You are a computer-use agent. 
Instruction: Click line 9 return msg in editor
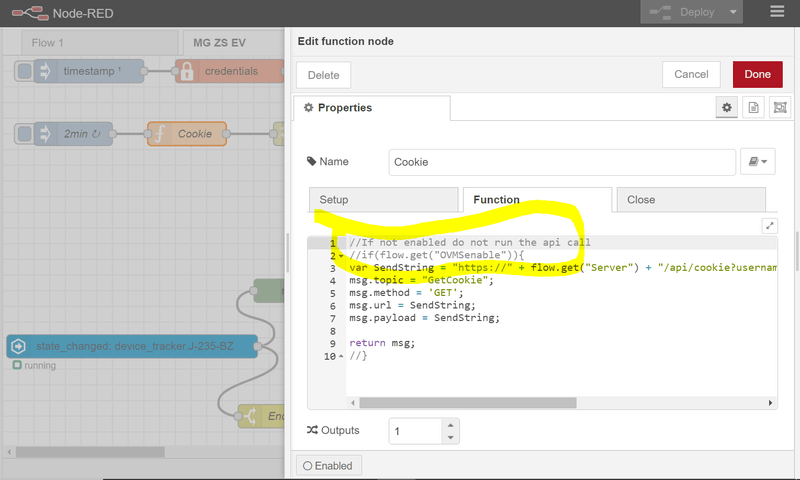point(382,343)
